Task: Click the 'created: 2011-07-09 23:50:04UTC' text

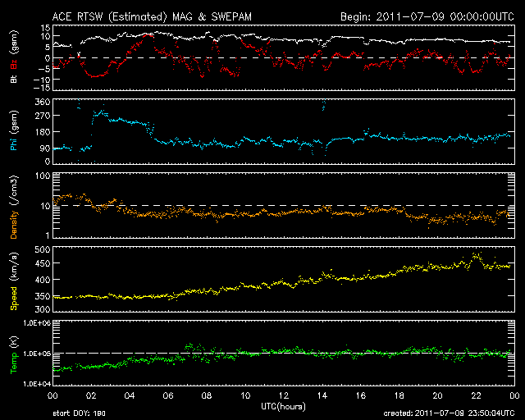Action: pyautogui.click(x=449, y=413)
